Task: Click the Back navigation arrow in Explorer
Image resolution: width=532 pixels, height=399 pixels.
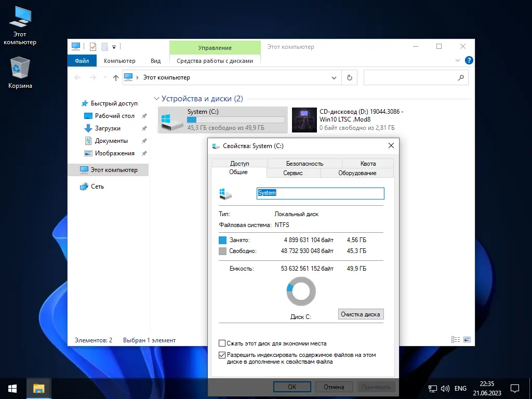Action: coord(78,78)
